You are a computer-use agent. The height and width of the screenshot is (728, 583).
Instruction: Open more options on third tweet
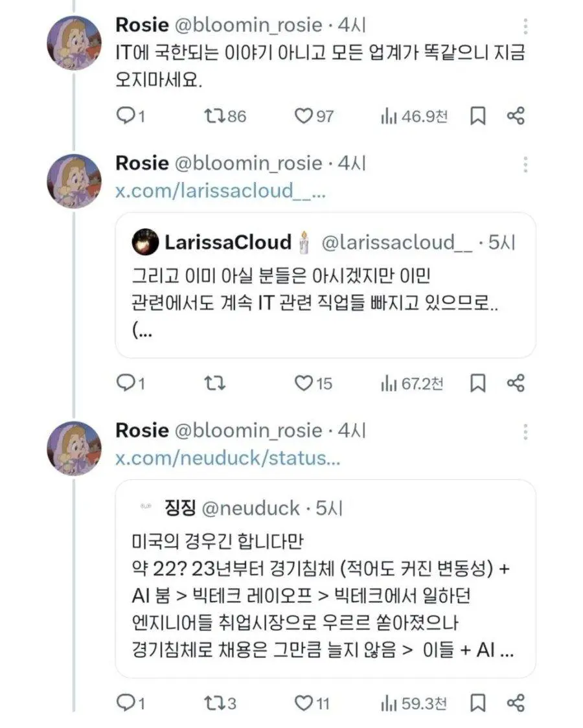525,432
